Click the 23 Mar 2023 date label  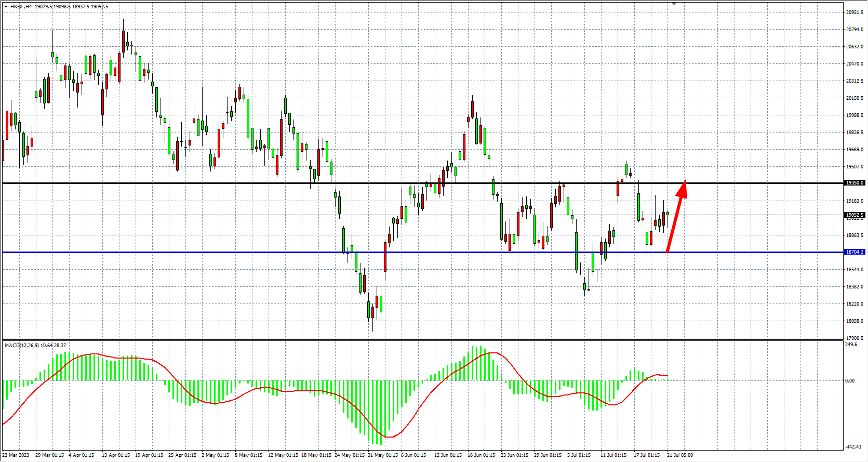pos(16,455)
